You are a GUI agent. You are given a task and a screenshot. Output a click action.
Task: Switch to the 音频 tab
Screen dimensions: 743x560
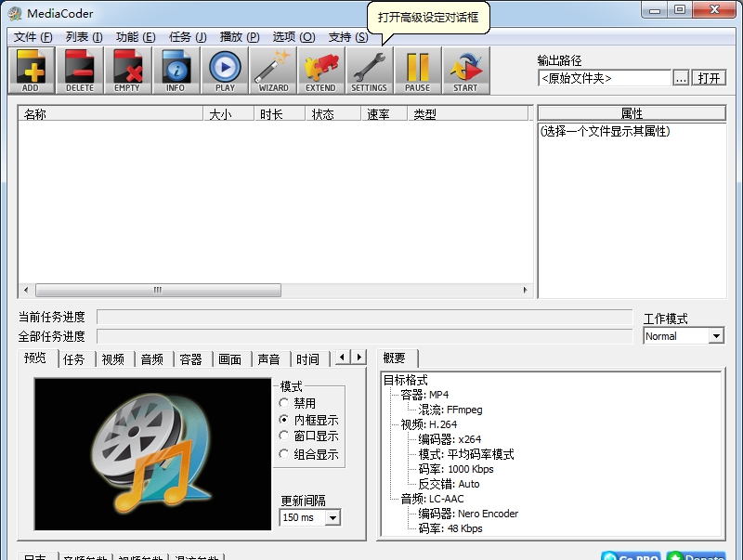point(151,358)
